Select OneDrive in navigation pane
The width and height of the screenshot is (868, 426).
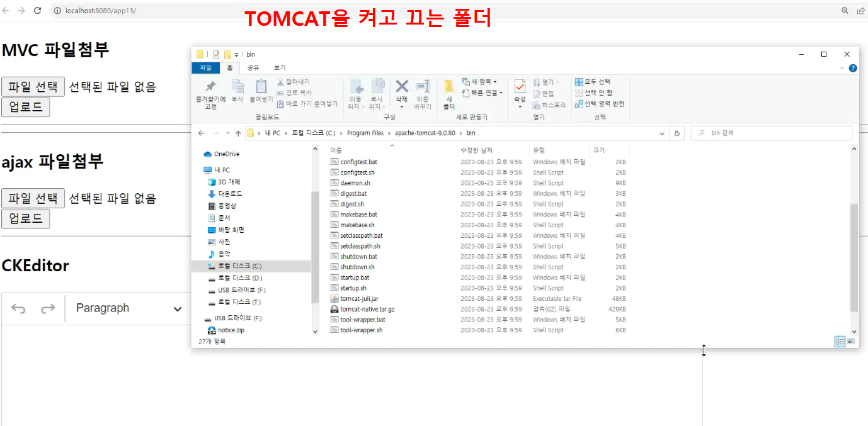click(x=227, y=154)
